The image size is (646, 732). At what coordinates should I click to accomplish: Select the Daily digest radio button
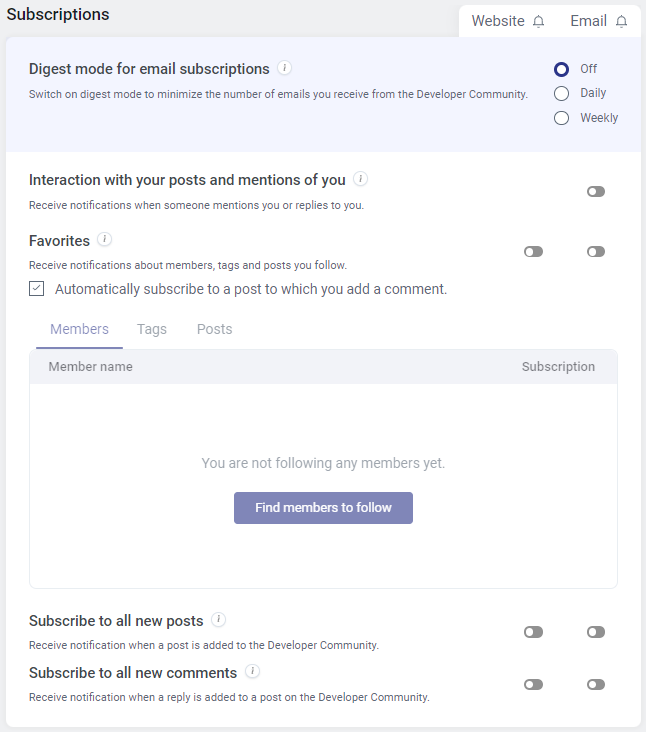[x=562, y=93]
